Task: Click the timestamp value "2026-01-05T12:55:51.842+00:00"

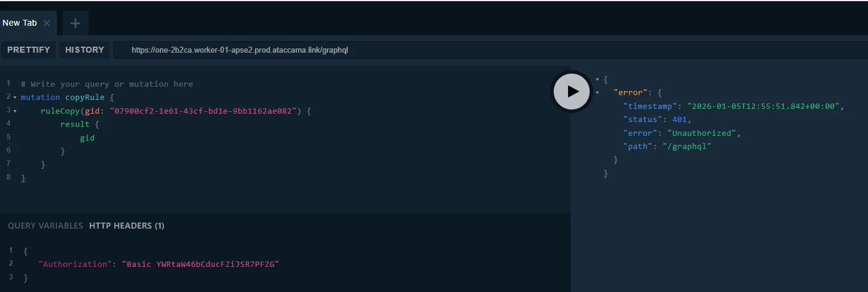Action: coord(763,106)
